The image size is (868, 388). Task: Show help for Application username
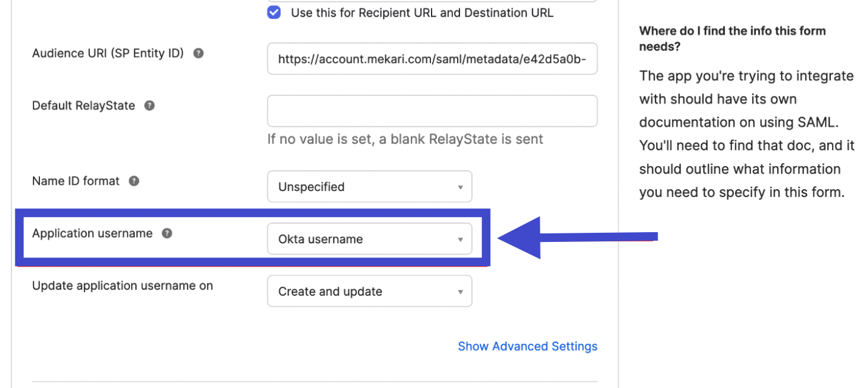167,233
